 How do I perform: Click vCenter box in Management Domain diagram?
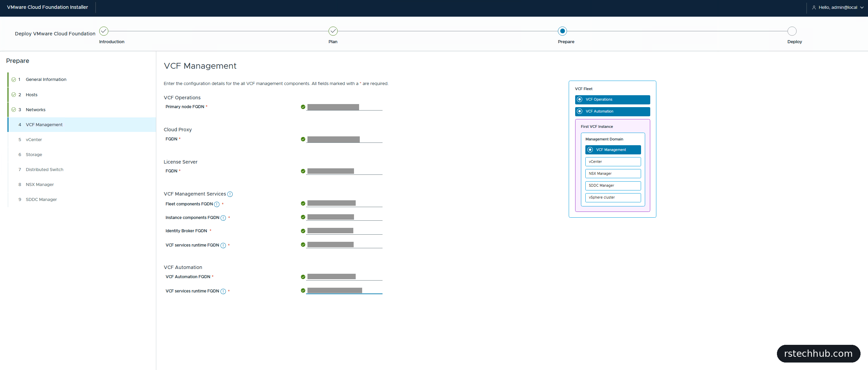point(613,162)
